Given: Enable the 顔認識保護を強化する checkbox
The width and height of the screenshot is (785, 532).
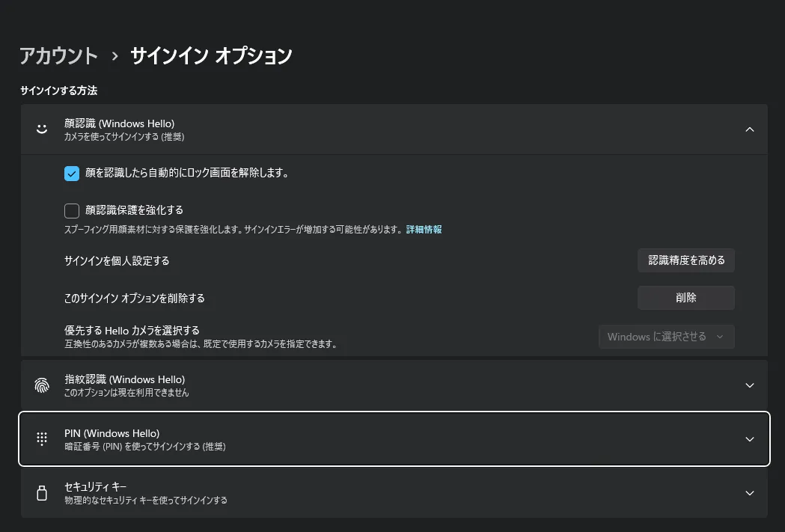Looking at the screenshot, I should (71, 210).
